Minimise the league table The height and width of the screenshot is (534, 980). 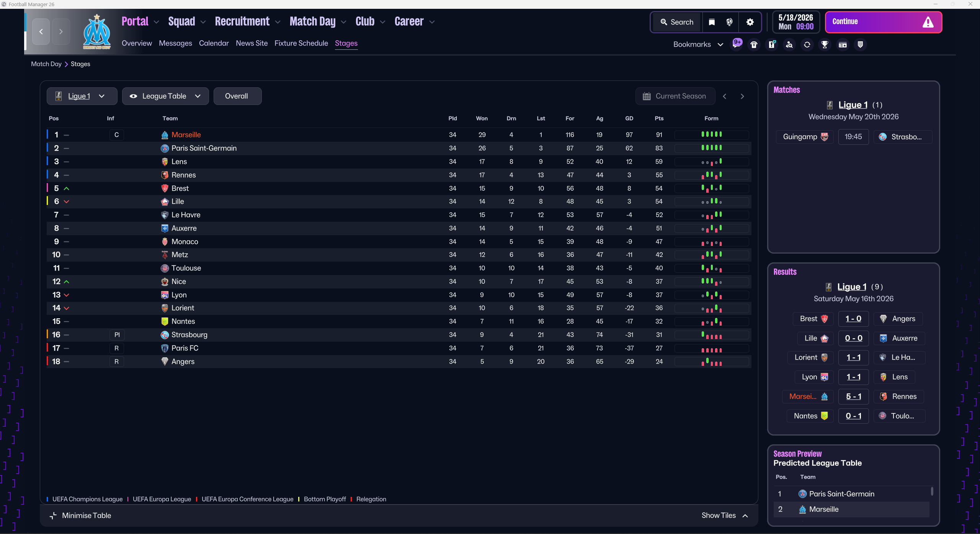80,516
